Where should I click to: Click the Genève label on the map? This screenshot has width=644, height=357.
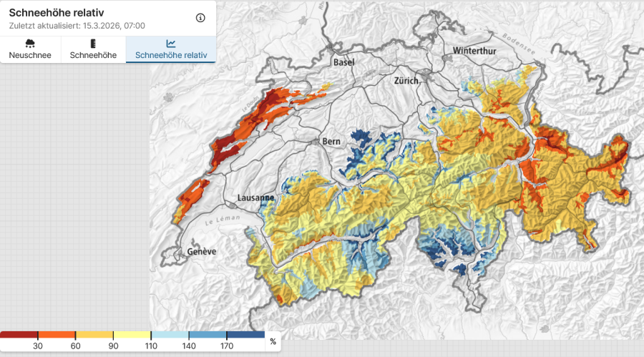click(201, 252)
